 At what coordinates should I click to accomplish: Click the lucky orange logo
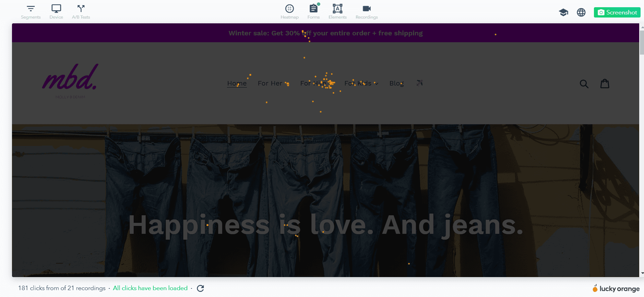616,288
